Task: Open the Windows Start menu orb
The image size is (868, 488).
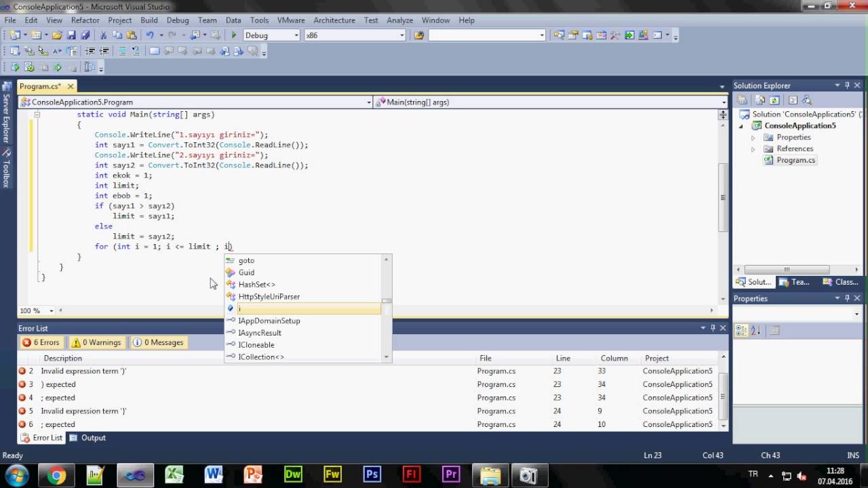Action: 16,474
